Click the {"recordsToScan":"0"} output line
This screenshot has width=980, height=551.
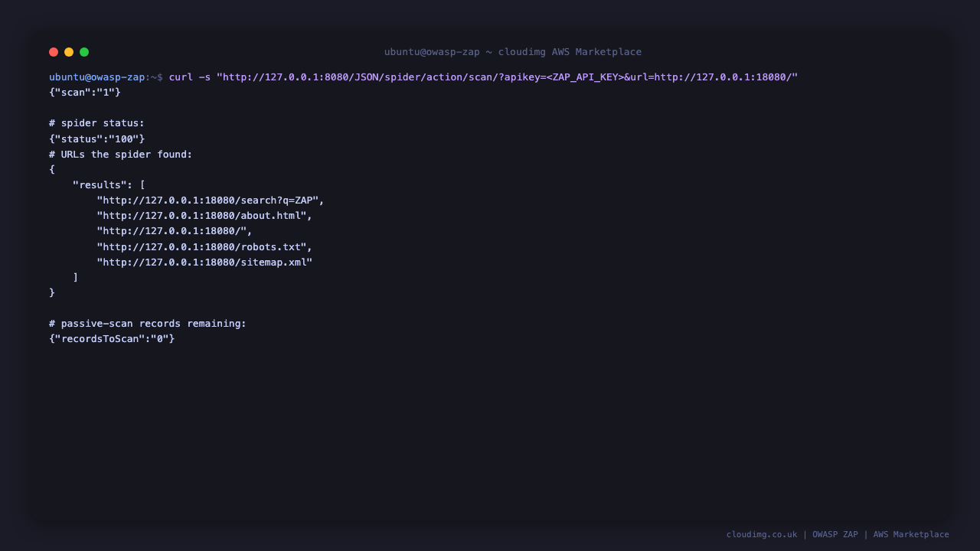pos(112,339)
